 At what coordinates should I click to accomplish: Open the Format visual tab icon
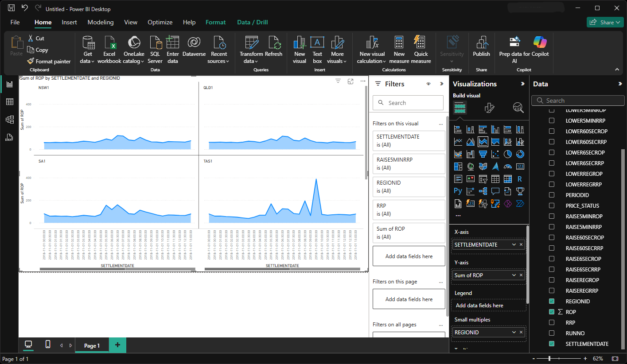coord(489,108)
